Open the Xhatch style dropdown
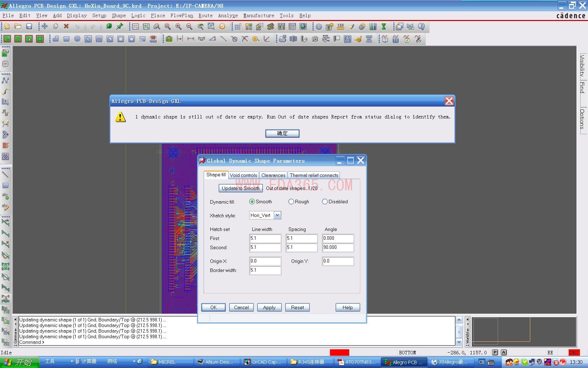The width and height of the screenshot is (588, 368). [x=277, y=215]
